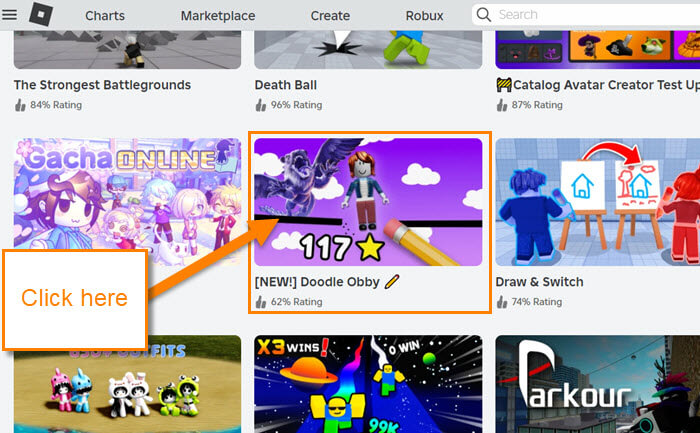Click the search magnifier icon
Image resolution: width=700 pixels, height=433 pixels.
(484, 15)
